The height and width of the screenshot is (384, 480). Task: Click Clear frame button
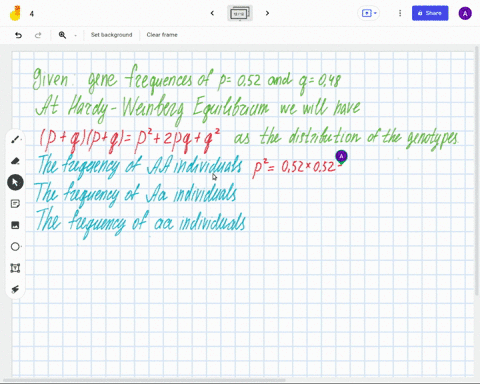tap(162, 35)
